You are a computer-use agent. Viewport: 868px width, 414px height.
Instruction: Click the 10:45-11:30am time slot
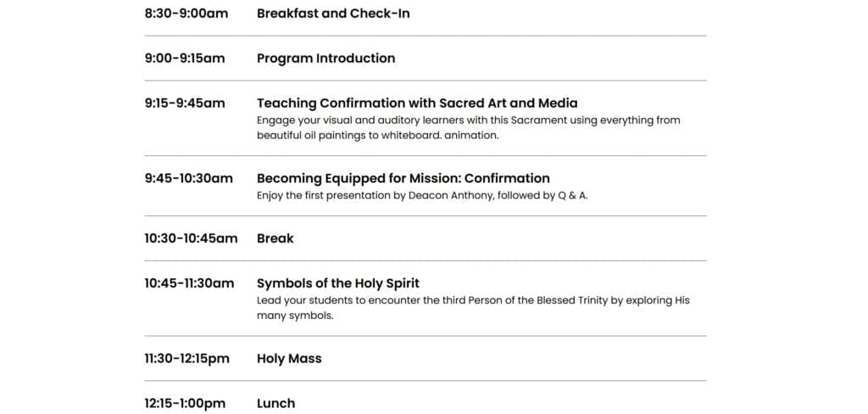[x=189, y=283]
